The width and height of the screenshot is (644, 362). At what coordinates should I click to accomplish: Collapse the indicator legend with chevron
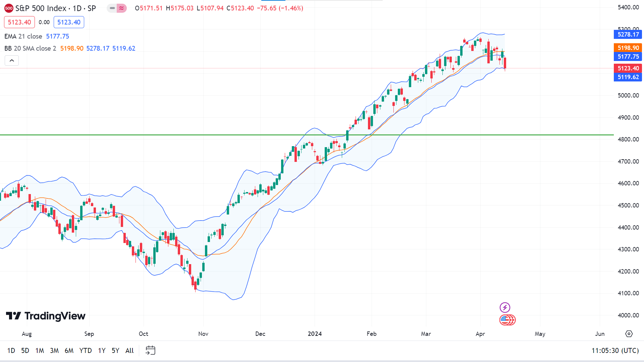click(x=12, y=61)
